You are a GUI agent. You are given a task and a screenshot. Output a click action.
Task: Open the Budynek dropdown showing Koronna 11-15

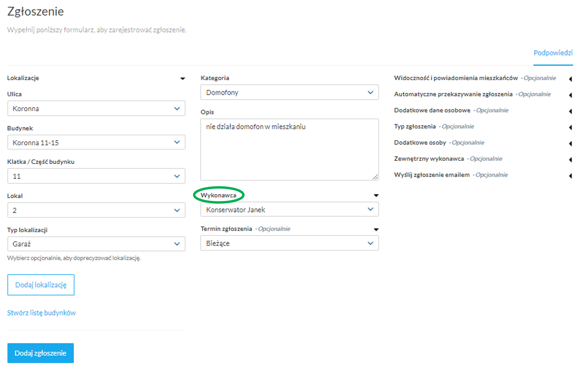point(96,143)
